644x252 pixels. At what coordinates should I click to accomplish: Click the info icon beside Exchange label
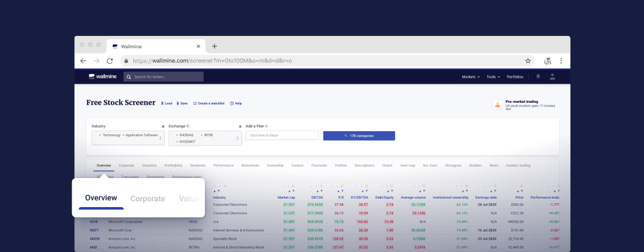tap(187, 126)
